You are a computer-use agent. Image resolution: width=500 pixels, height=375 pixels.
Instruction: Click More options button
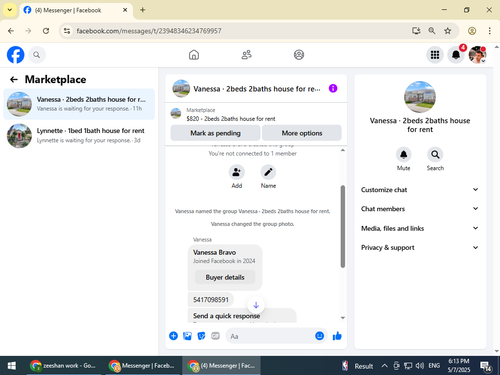tap(302, 133)
